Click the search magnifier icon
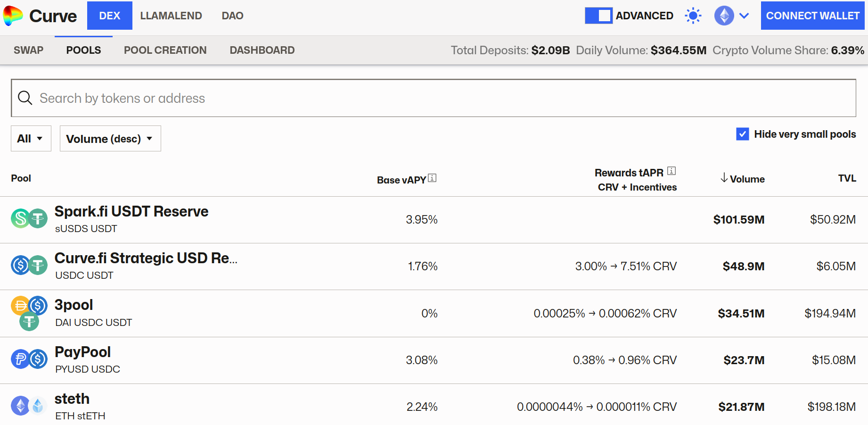 [x=25, y=98]
